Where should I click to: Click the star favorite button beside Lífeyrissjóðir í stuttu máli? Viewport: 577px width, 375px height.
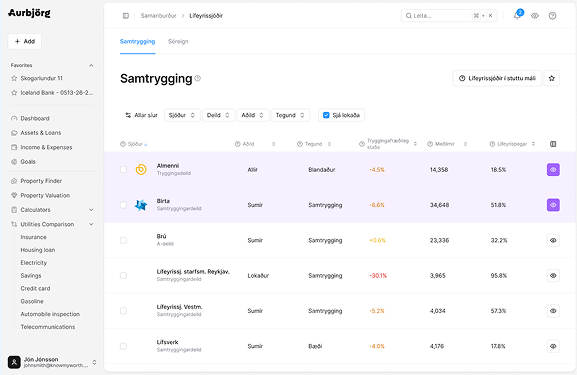point(552,78)
